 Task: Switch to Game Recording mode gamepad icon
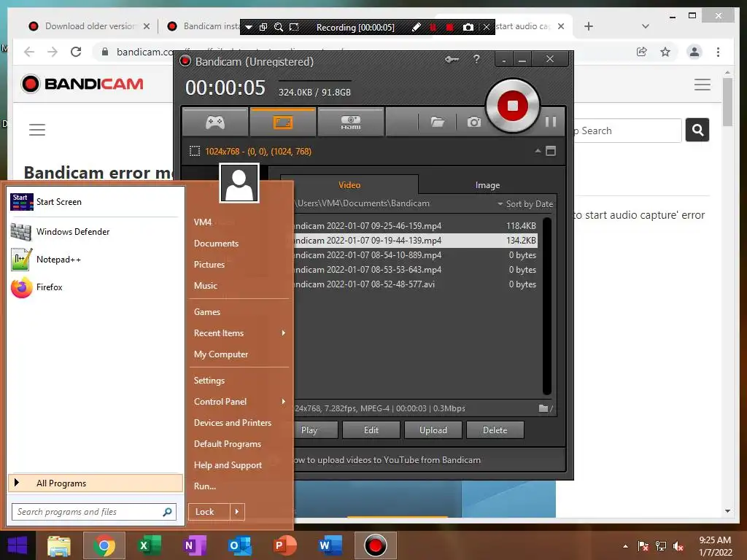(x=215, y=122)
